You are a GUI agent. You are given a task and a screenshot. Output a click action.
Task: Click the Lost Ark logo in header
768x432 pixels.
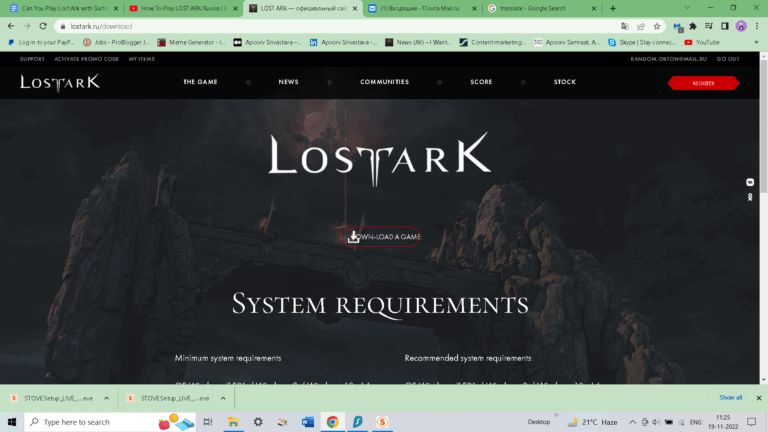(60, 82)
